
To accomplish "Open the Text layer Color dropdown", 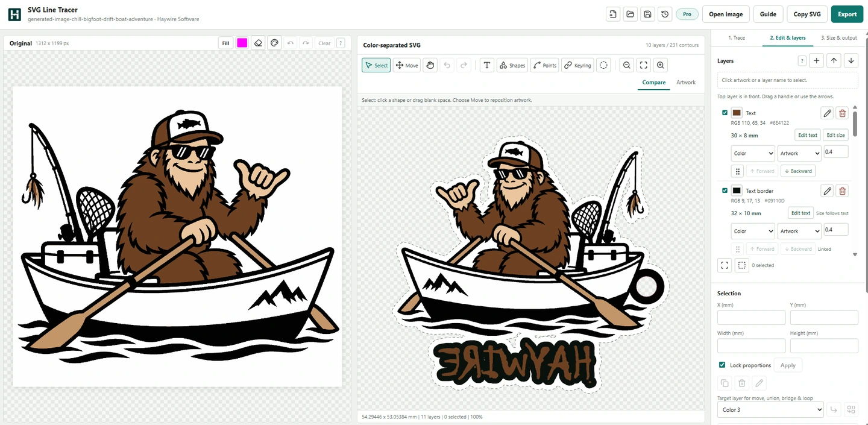I will tap(753, 153).
